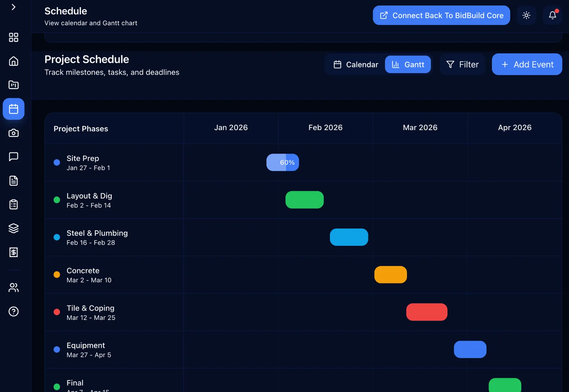This screenshot has height=392, width=569.
Task: Open the dollar receipt icon in sidebar
Action: [14, 252]
